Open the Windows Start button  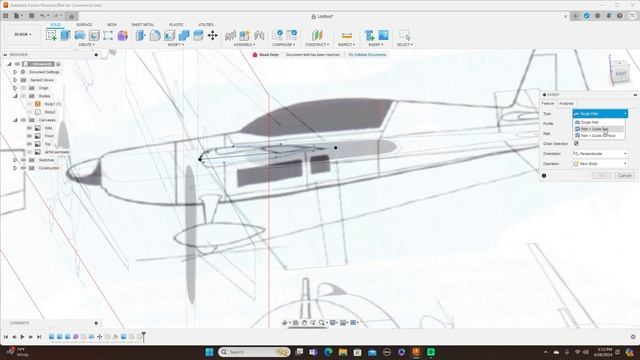point(209,352)
